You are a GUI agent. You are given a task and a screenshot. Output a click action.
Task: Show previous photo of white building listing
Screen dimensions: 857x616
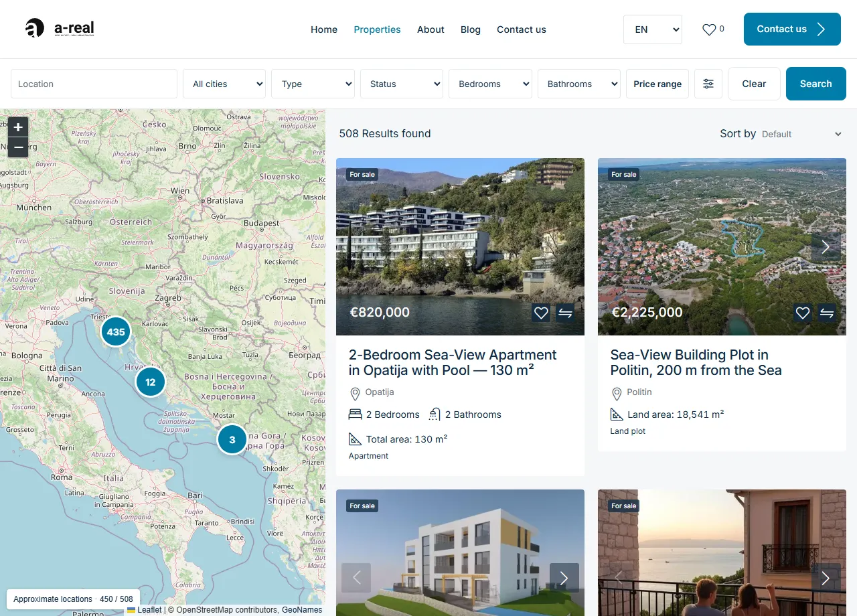tap(356, 578)
